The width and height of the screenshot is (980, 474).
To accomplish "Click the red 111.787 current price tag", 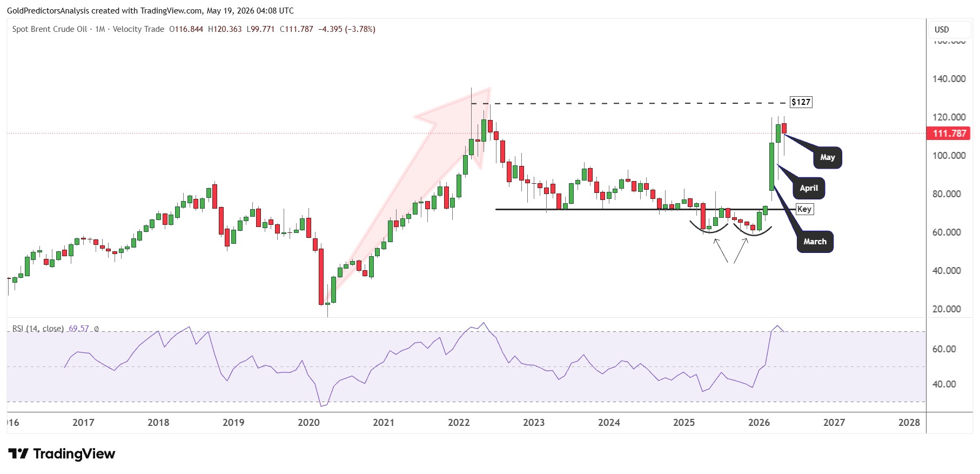I will [x=949, y=133].
